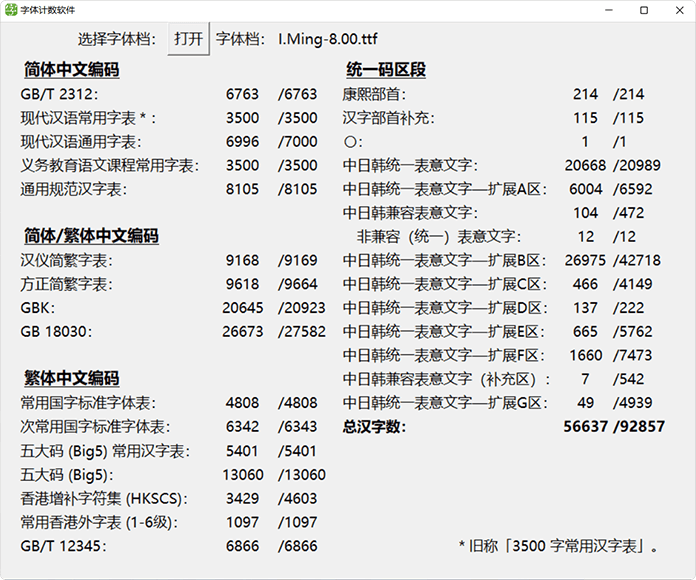Click the count 13060 for 五大码 (Big5)
Viewport: 696px width, 580px height.
click(243, 475)
